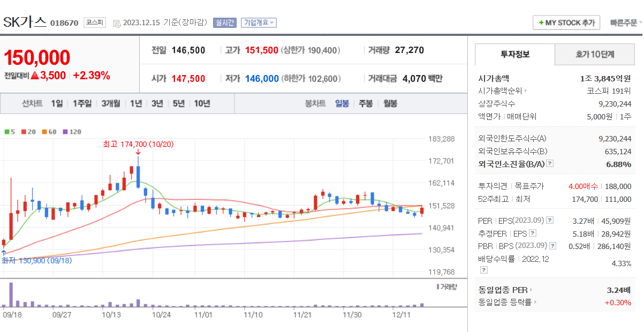644x332 pixels.
Task: Click the 10/20 peak candlestick on chart
Action: point(138,172)
